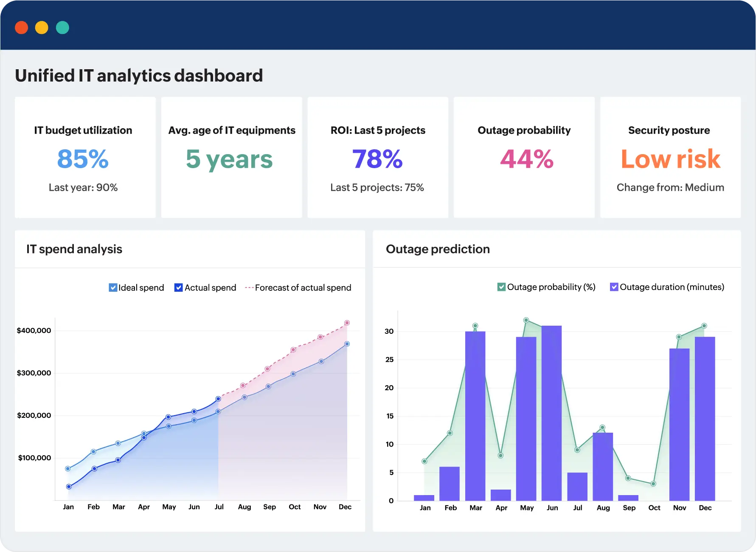Click the May outage probability data point

pyautogui.click(x=526, y=320)
